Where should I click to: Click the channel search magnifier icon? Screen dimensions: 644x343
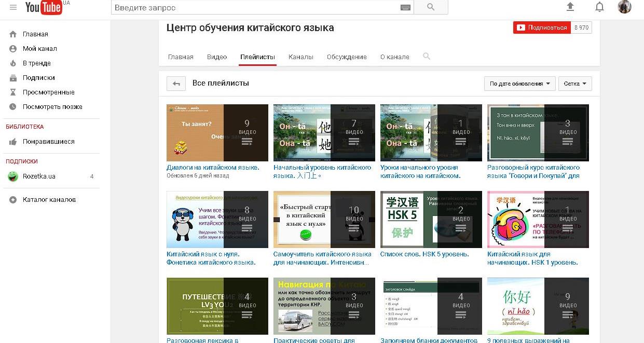pyautogui.click(x=427, y=57)
